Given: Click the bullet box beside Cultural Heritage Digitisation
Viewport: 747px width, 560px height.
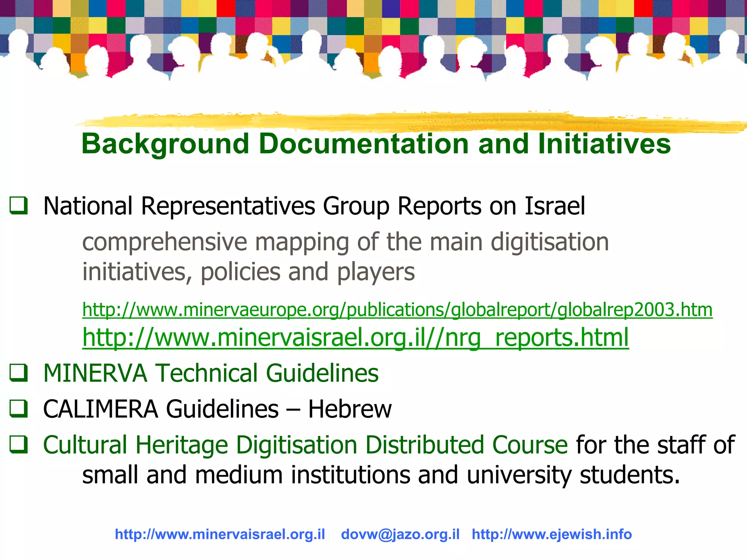Looking at the screenshot, I should click(19, 444).
